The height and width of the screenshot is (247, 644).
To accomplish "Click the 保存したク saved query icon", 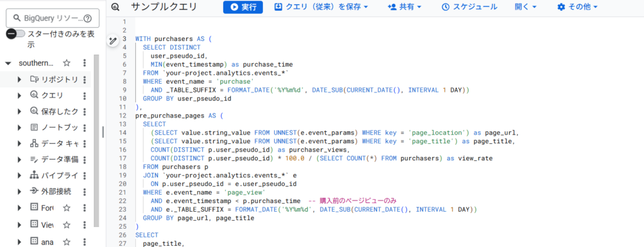I will 35,111.
